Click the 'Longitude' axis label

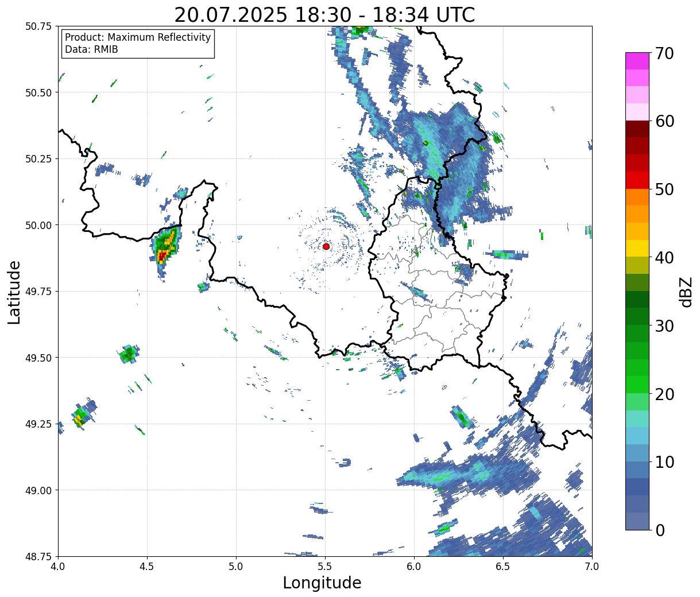[322, 583]
